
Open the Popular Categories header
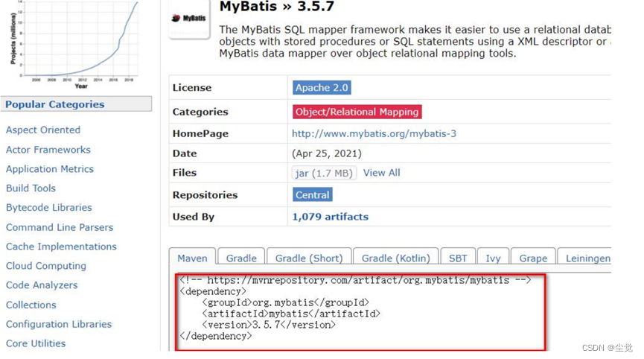tap(55, 104)
